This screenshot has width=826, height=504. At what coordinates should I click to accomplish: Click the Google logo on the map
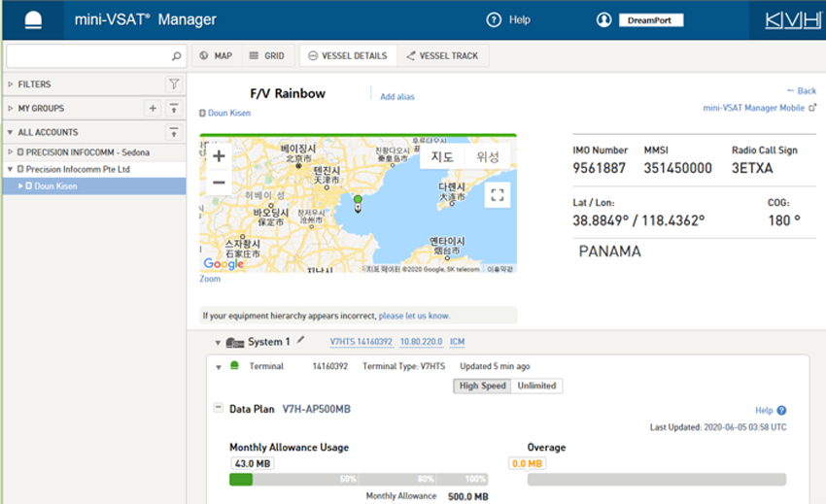point(224,263)
